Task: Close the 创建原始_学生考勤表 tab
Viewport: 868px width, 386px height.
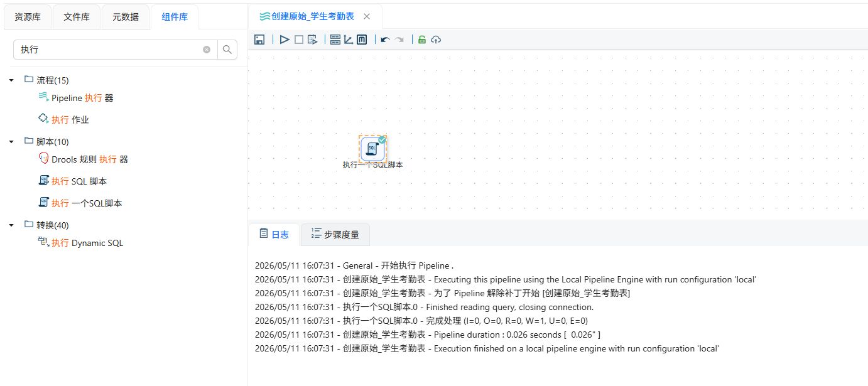Action: point(367,16)
